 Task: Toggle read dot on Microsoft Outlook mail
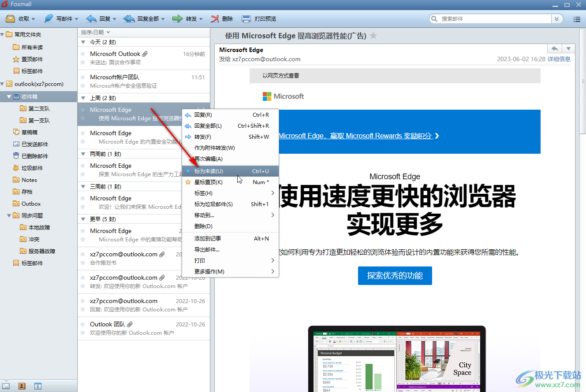(x=82, y=54)
